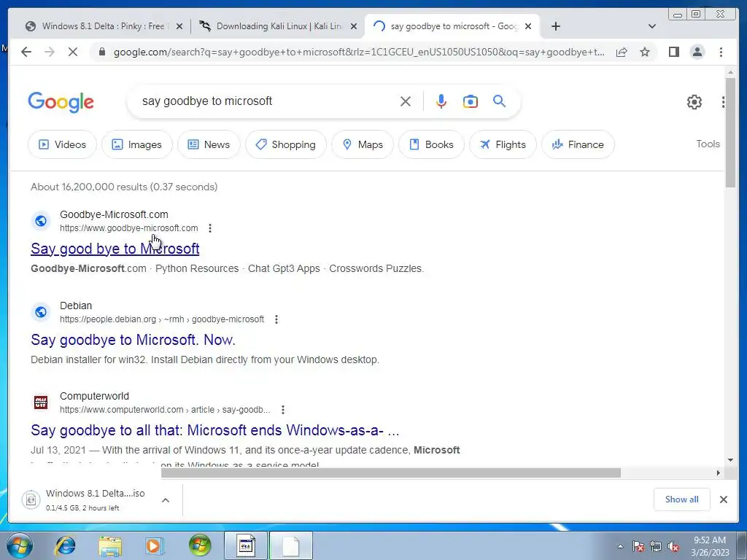Go to Google logo home
The width and height of the screenshot is (747, 560).
(61, 102)
